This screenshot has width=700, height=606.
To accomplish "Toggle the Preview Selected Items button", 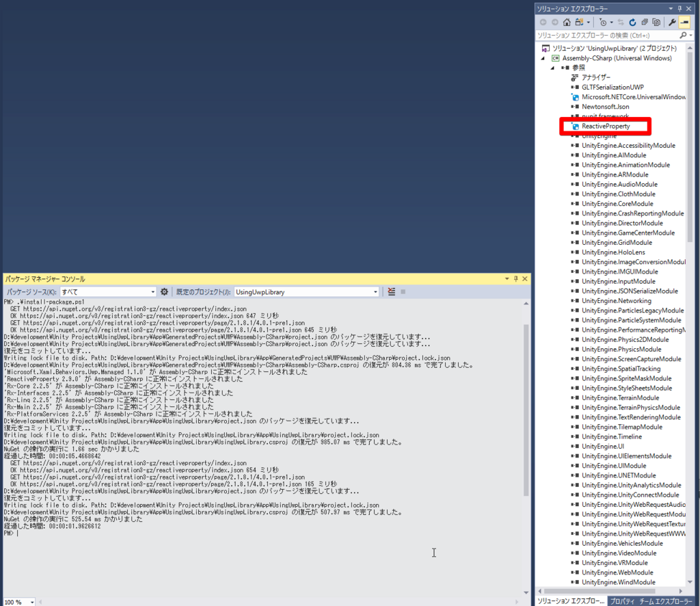I will click(x=684, y=23).
